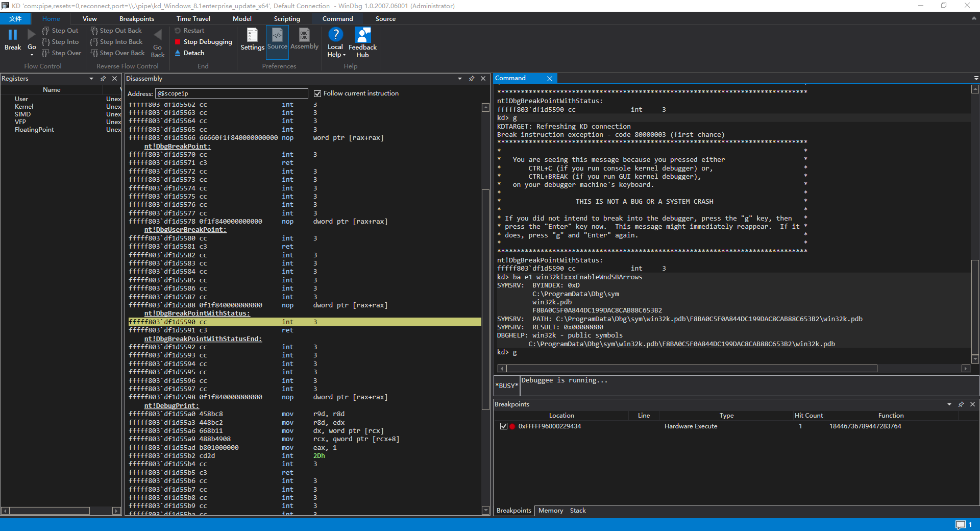Image resolution: width=980 pixels, height=531 pixels.
Task: Select FloatingPoint register group
Action: [34, 130]
